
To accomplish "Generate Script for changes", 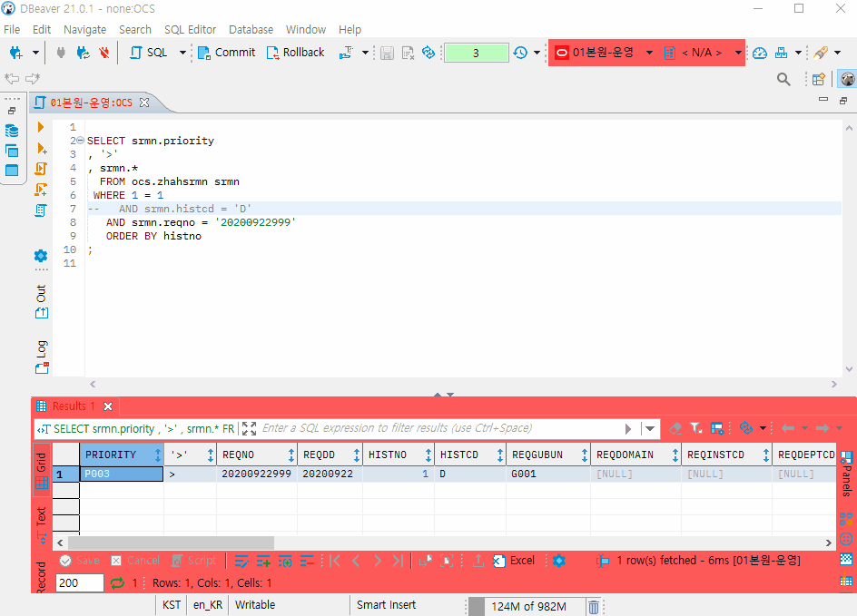I will [194, 561].
